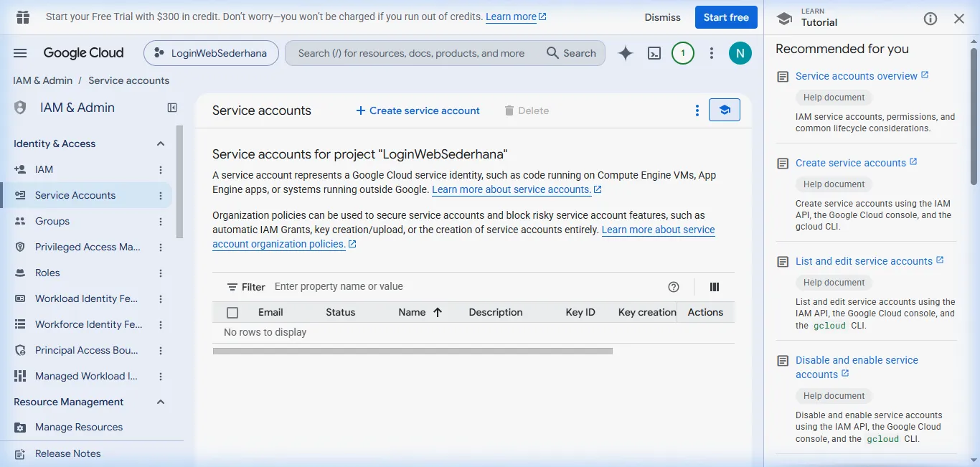
Task: Open notifications badge showing 1
Action: [x=683, y=53]
